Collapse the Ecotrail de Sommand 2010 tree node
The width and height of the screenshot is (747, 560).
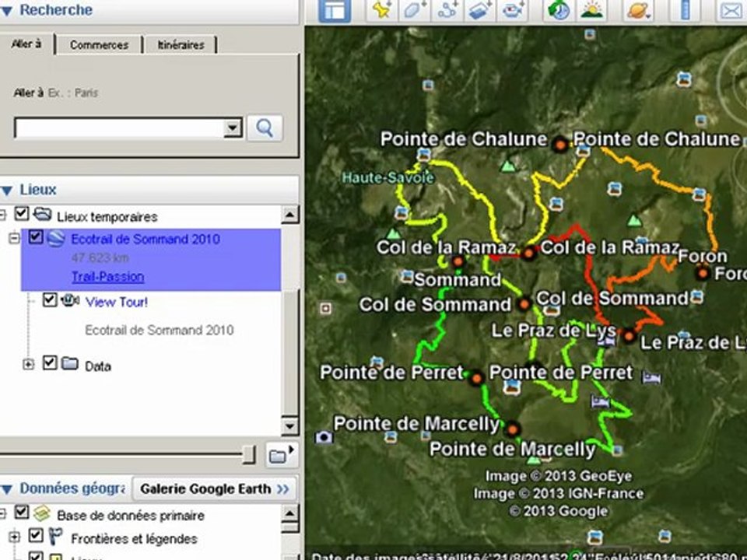point(14,238)
